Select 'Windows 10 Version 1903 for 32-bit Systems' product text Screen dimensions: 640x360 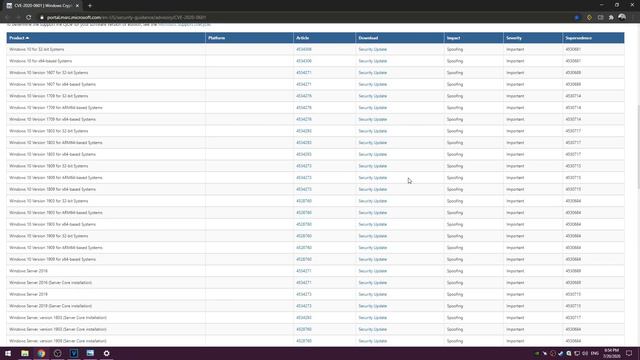49,201
